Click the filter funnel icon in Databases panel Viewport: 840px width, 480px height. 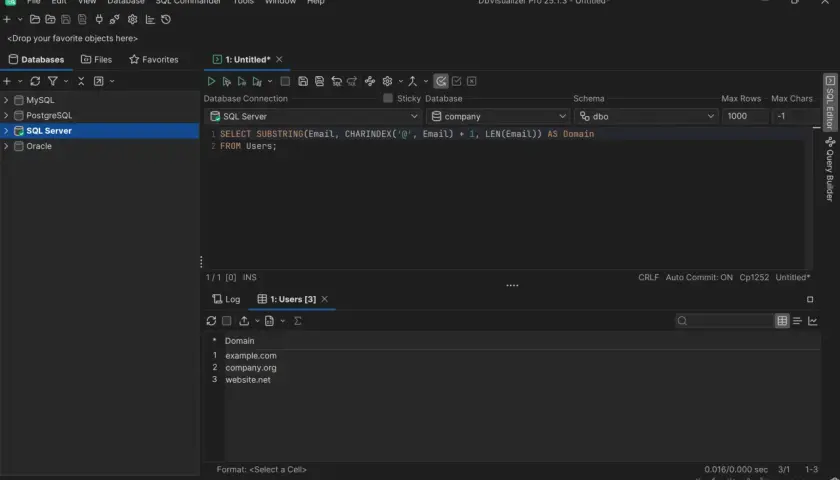(x=52, y=81)
